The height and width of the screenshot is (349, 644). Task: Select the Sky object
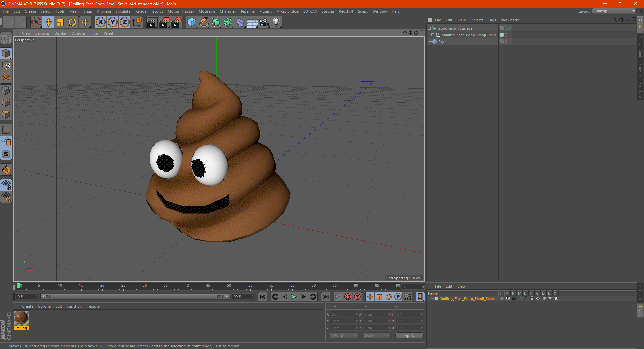(x=441, y=42)
